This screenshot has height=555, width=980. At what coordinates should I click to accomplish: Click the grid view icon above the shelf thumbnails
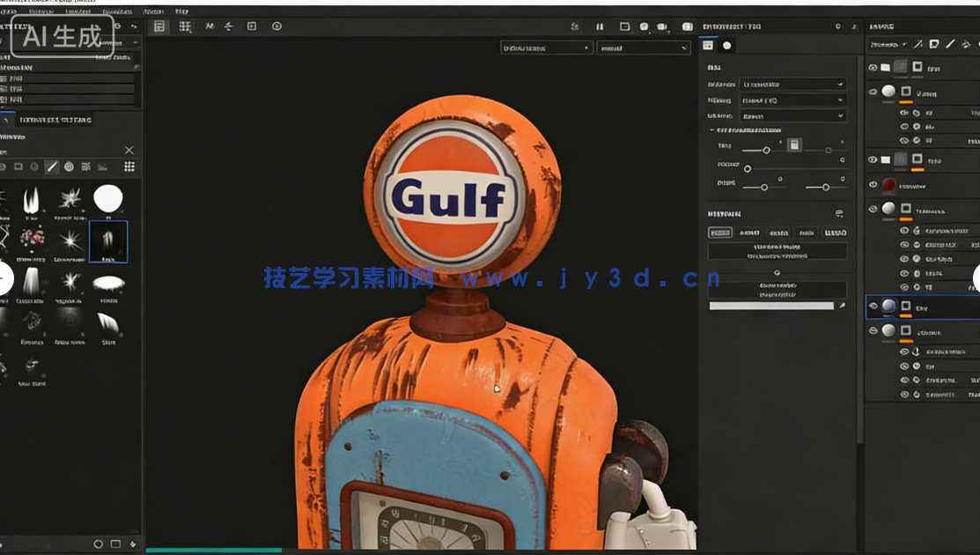[x=129, y=166]
